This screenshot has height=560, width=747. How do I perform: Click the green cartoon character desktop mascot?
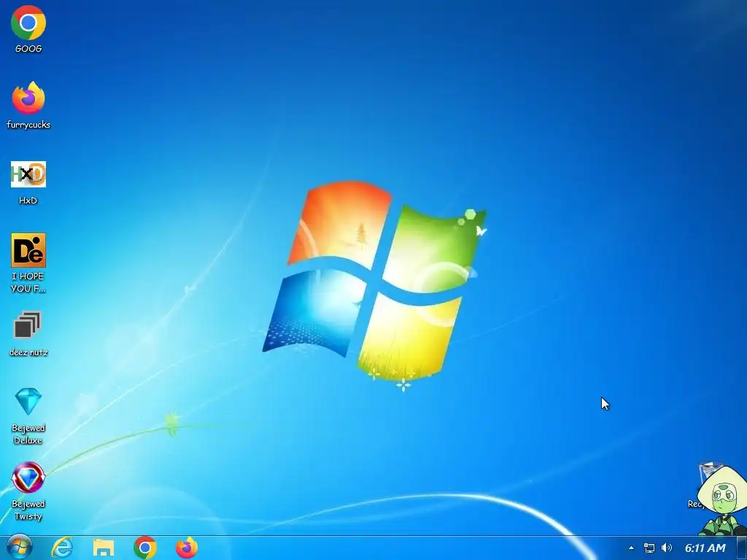pos(721,501)
